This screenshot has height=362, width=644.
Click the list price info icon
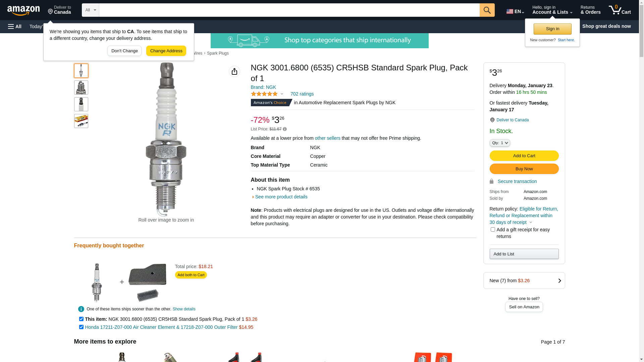click(285, 129)
